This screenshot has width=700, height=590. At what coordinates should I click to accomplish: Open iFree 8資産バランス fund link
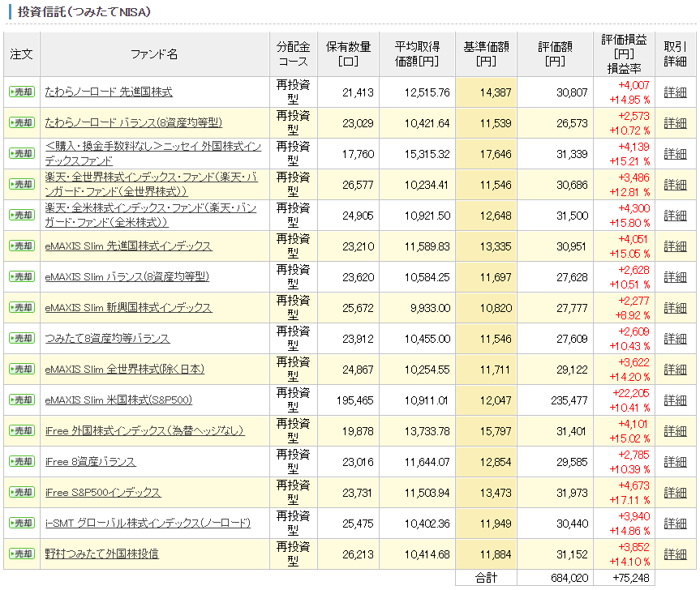point(91,461)
